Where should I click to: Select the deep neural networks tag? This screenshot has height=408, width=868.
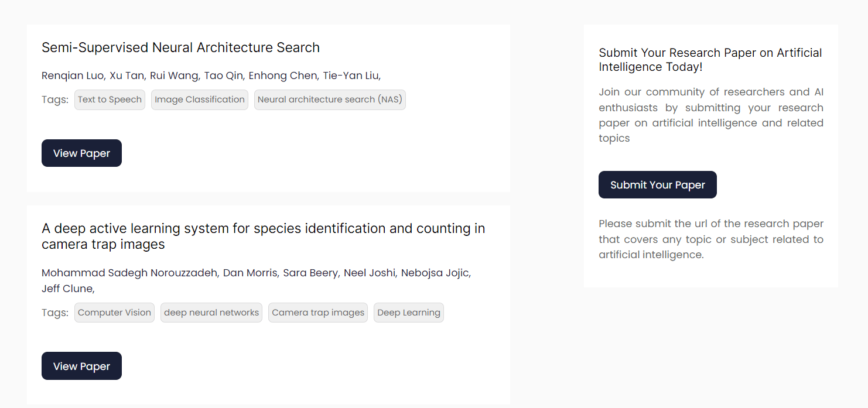point(211,313)
